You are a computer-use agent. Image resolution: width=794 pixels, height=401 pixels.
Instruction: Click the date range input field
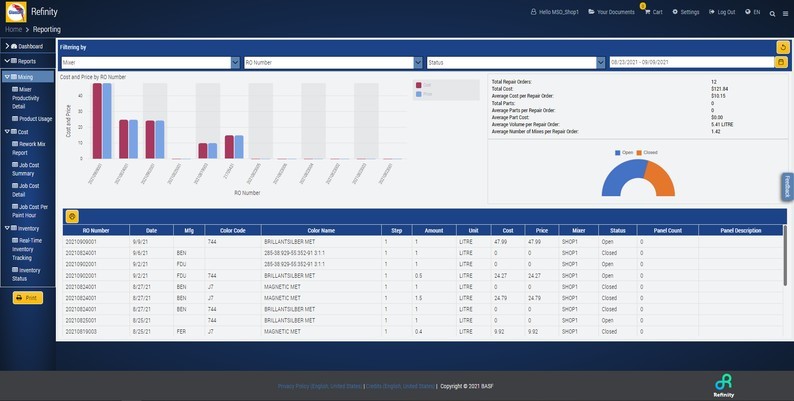[692, 62]
